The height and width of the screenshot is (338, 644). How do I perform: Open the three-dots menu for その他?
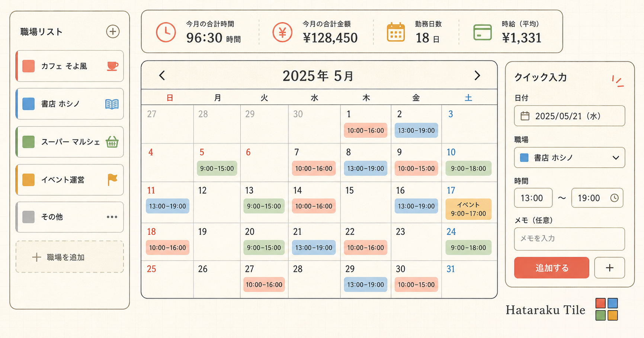coord(112,217)
